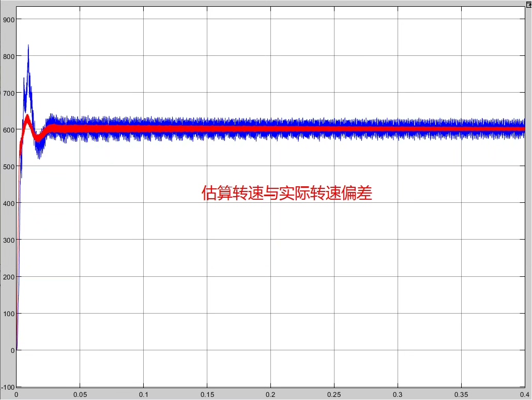Select the red annotation text 估算转速与实际转速偏差
Viewport: 532px width, 400px height.
tap(287, 192)
